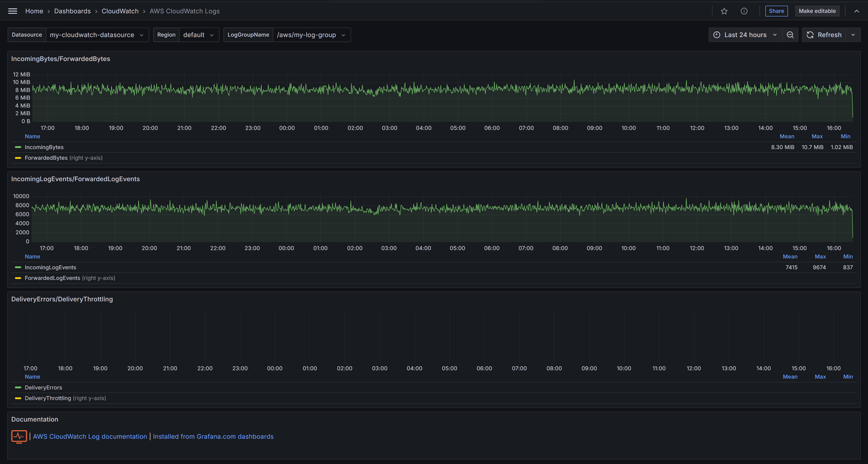868x464 pixels.
Task: Click the dashboard info icon
Action: (x=744, y=11)
